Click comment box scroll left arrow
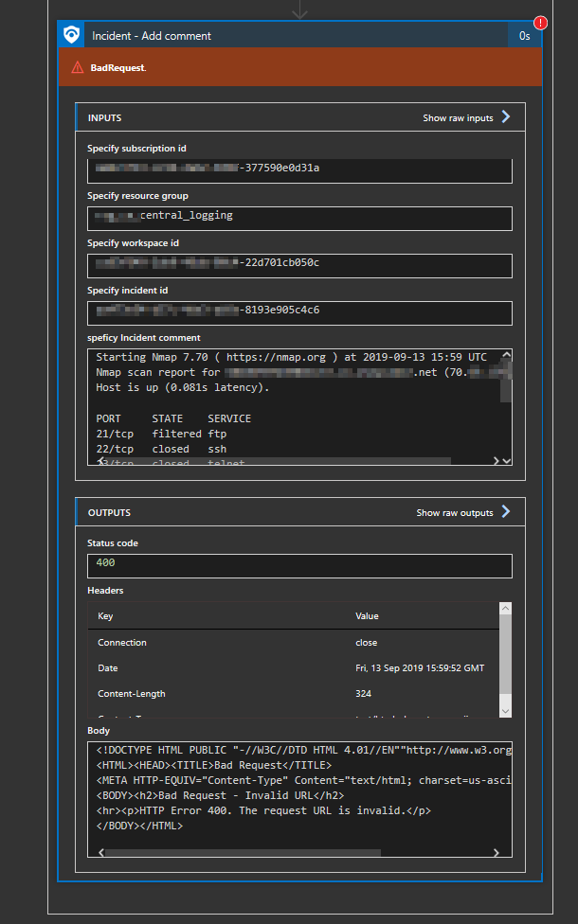Viewport: 578px width, 924px height. 100,460
